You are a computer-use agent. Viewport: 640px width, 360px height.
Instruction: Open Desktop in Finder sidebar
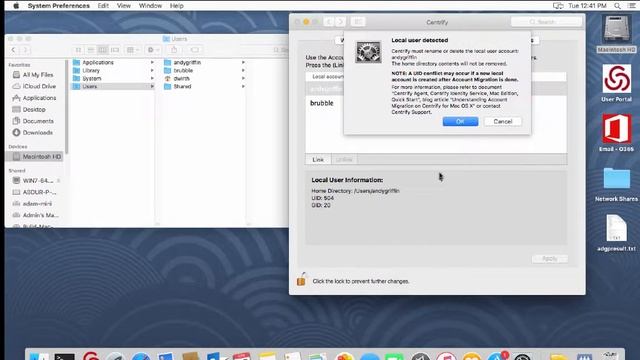point(35,109)
